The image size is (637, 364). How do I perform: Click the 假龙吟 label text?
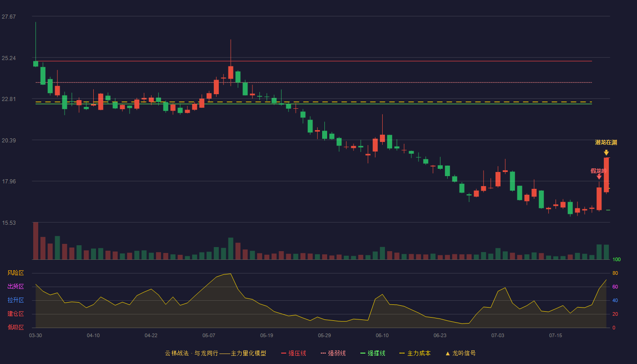tap(599, 171)
